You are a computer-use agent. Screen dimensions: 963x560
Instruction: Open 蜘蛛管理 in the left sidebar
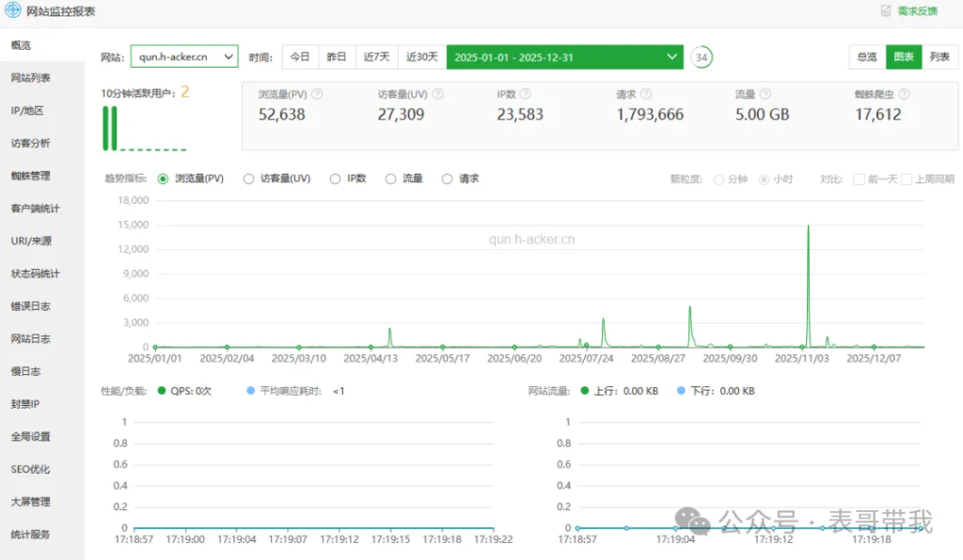(31, 176)
